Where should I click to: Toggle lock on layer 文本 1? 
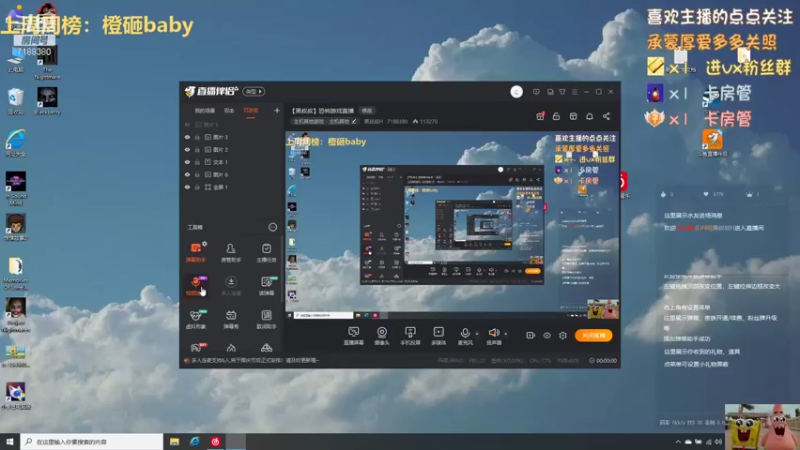(197, 162)
